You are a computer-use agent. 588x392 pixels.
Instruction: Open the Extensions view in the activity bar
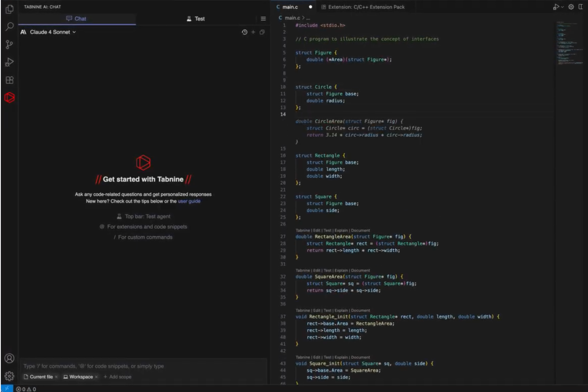click(x=10, y=80)
